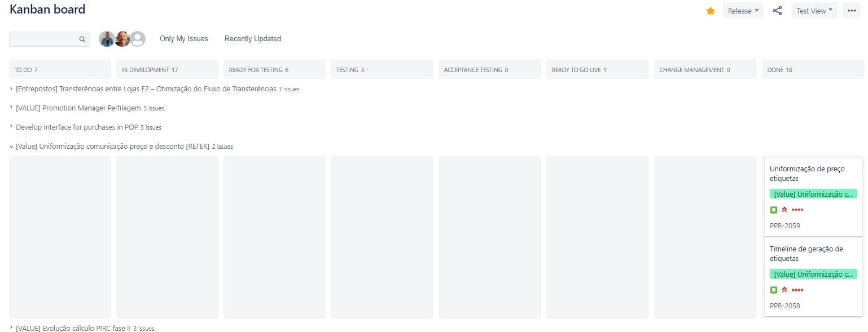
Task: Filter by second bearded user avatar
Action: tap(122, 39)
